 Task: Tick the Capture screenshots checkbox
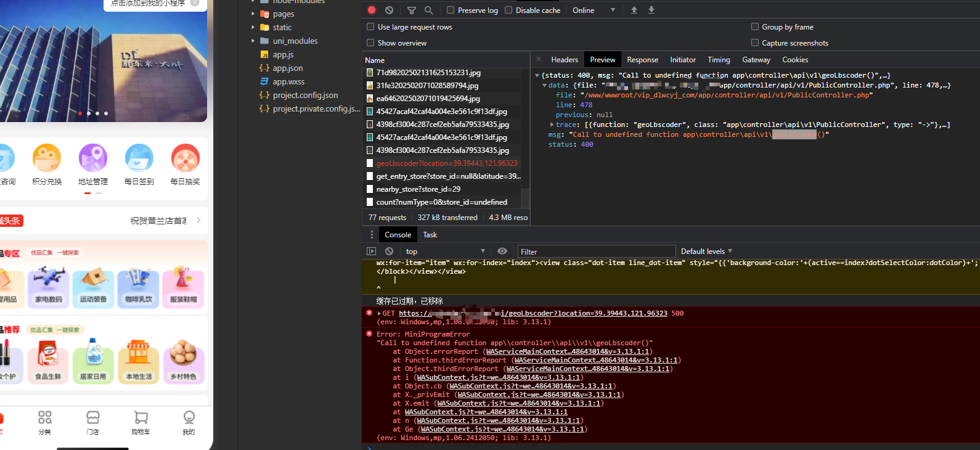(755, 43)
